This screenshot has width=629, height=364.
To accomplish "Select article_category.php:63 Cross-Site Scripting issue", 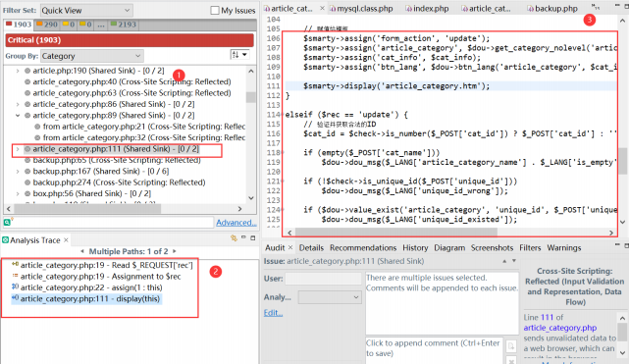I will (x=131, y=93).
